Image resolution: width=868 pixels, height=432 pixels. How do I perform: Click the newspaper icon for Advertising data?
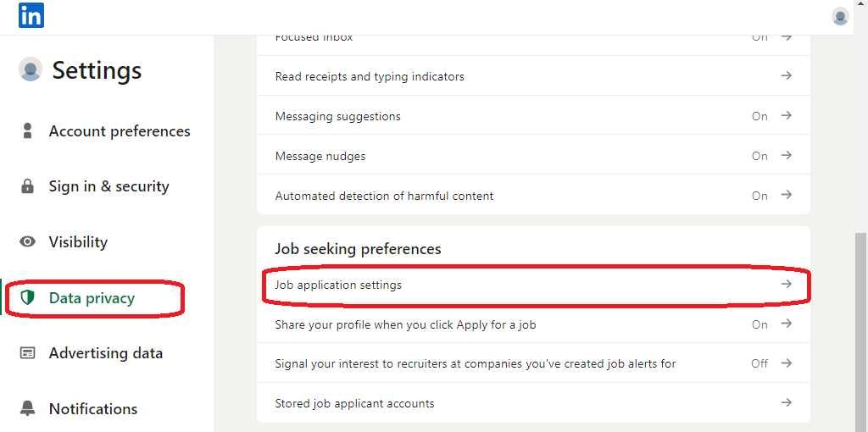[27, 353]
